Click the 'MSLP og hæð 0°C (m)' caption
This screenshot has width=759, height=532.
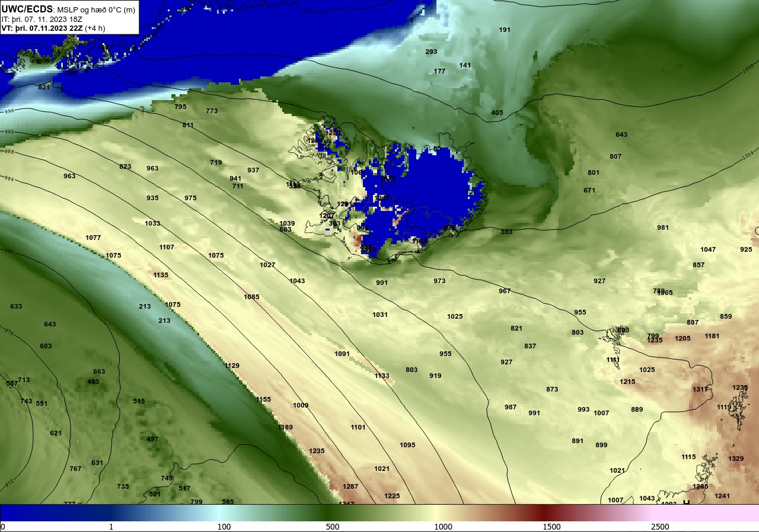click(96, 9)
